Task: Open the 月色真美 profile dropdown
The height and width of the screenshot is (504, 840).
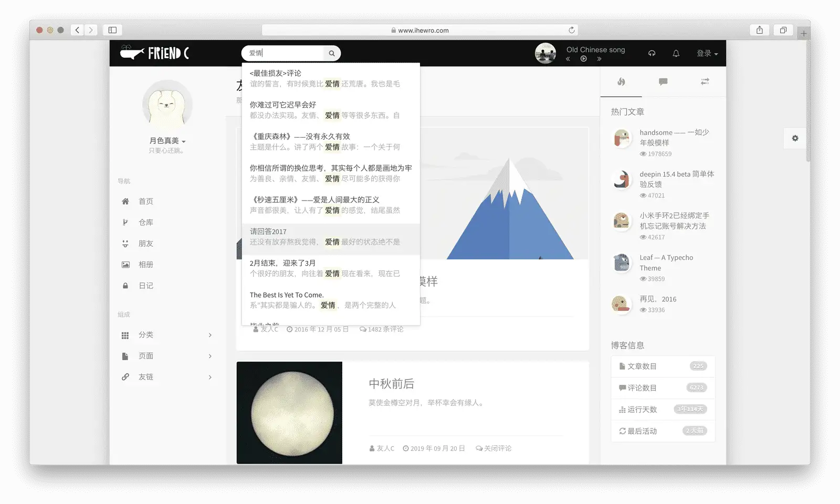Action: pyautogui.click(x=167, y=141)
